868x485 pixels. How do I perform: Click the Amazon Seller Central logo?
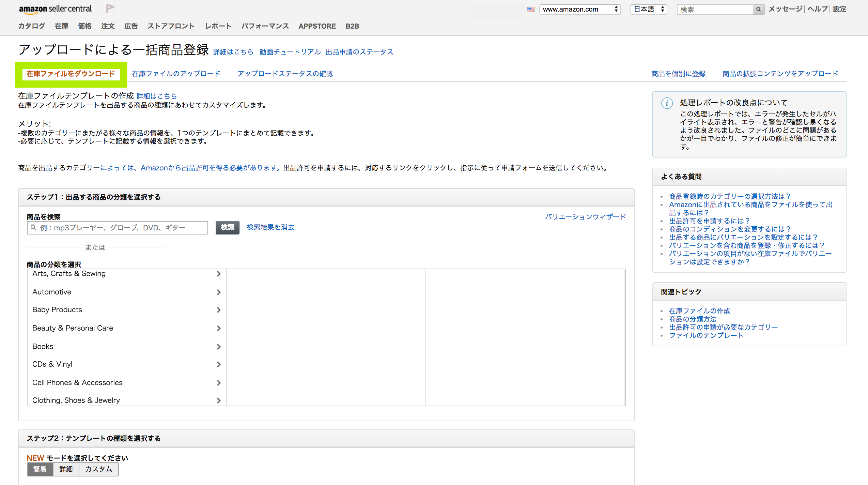pyautogui.click(x=55, y=9)
